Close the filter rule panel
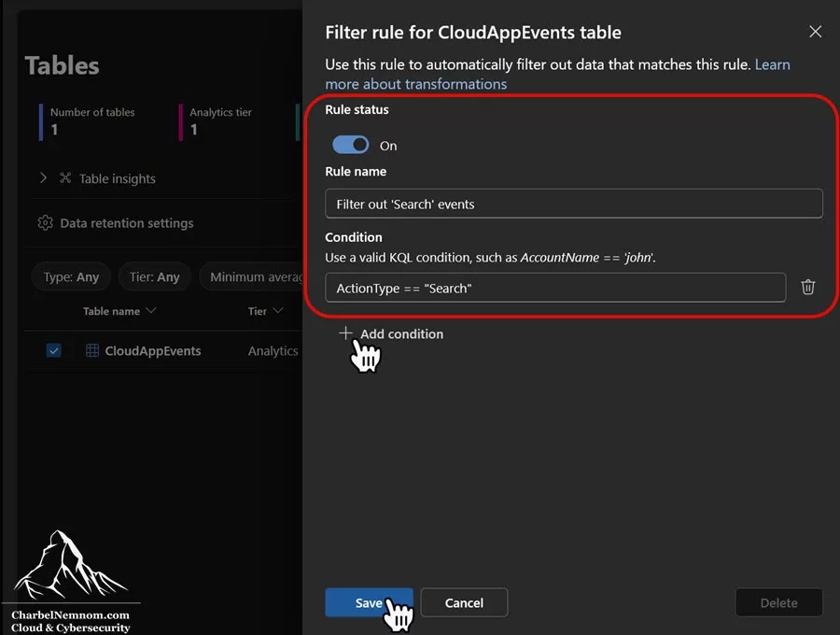This screenshot has height=635, width=840. point(815,32)
